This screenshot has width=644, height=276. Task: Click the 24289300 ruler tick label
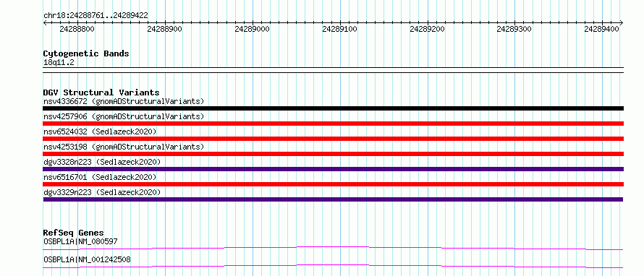(514, 29)
